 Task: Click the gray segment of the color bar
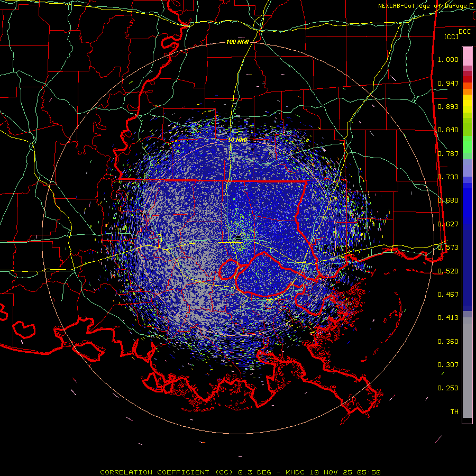(x=467, y=368)
